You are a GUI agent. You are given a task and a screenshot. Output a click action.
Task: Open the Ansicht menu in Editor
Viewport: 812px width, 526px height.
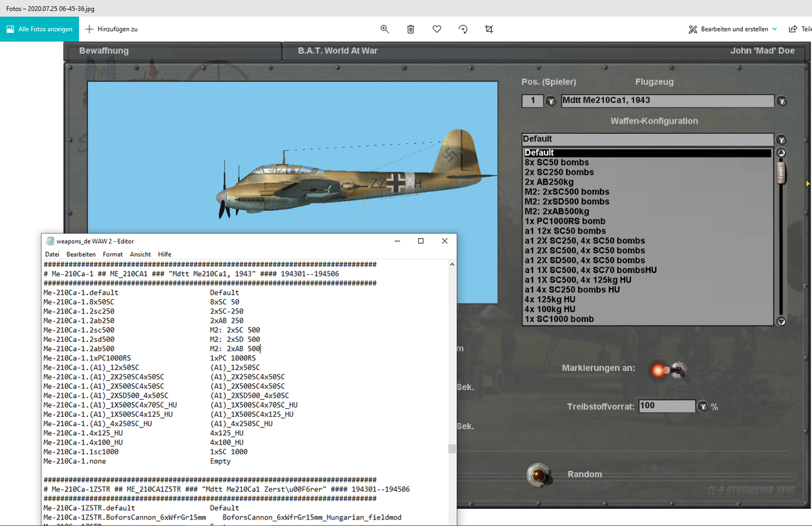coord(140,254)
